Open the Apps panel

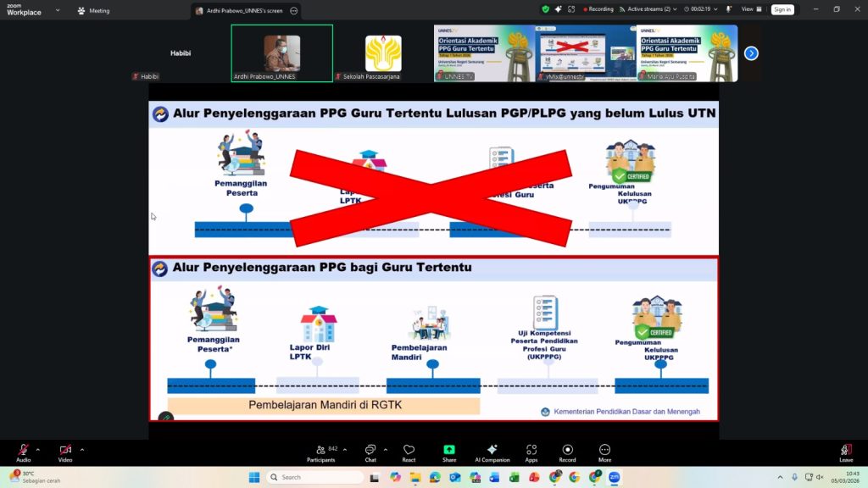click(x=531, y=450)
